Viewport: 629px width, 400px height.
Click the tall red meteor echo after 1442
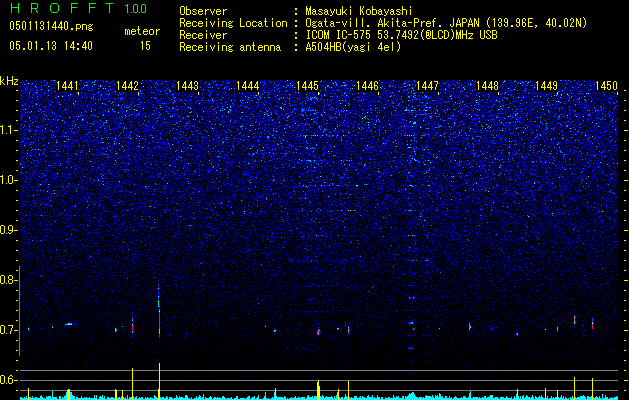pyautogui.click(x=159, y=319)
